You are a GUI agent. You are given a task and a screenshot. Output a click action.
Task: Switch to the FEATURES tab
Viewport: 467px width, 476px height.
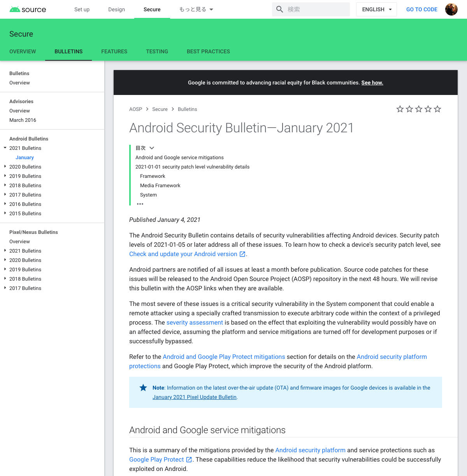click(114, 51)
